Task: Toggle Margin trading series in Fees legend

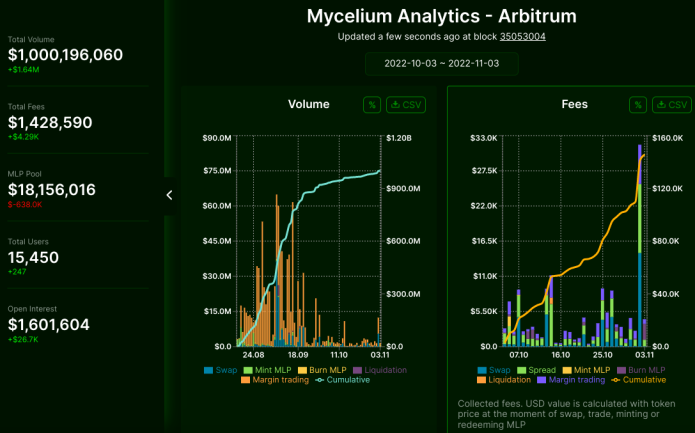Action: (x=571, y=380)
